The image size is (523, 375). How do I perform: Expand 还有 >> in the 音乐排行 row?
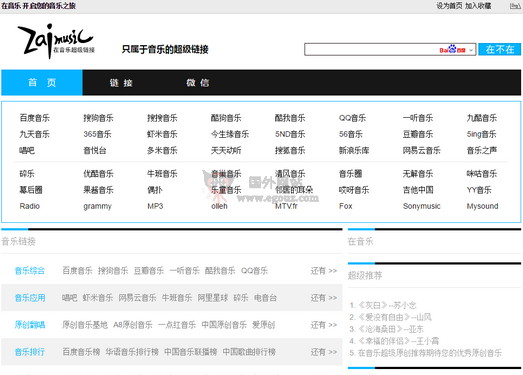[x=324, y=352]
